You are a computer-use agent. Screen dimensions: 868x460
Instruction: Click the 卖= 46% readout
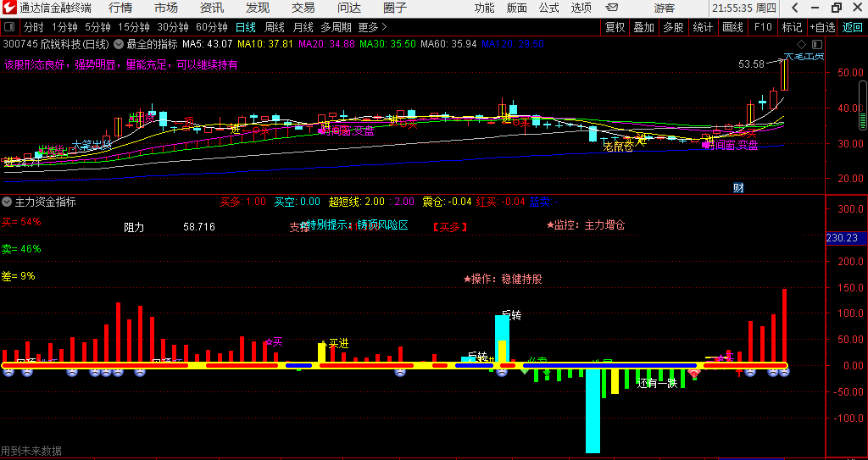(x=21, y=249)
